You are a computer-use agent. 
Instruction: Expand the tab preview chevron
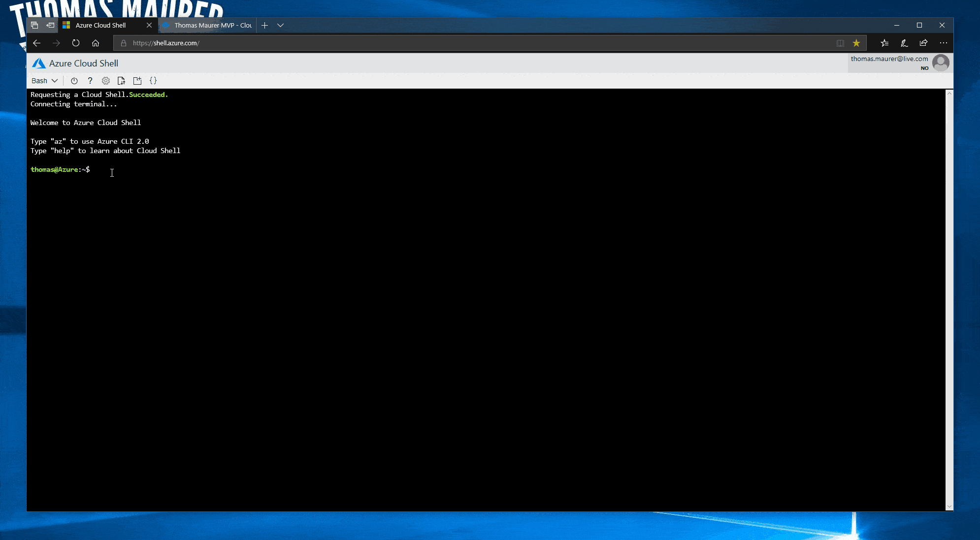coord(280,25)
